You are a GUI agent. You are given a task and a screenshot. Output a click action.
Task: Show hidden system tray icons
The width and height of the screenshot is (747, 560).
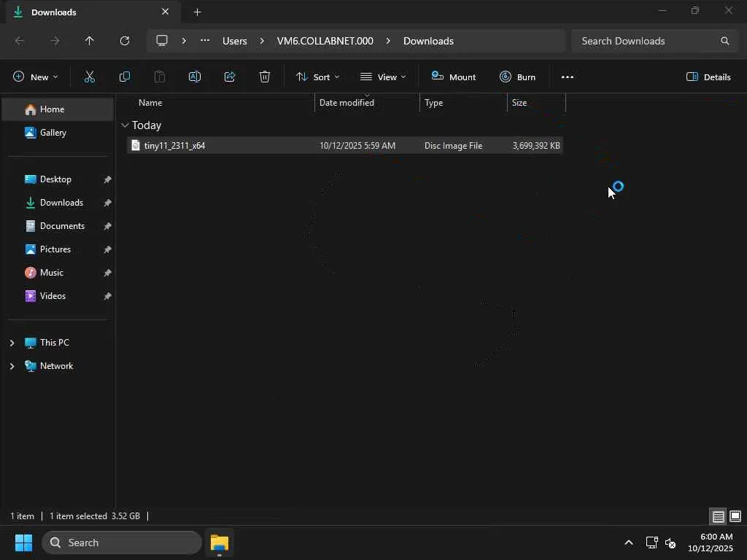(629, 542)
